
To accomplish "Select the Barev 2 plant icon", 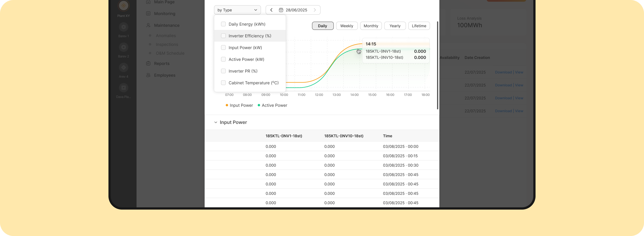I will pyautogui.click(x=123, y=47).
